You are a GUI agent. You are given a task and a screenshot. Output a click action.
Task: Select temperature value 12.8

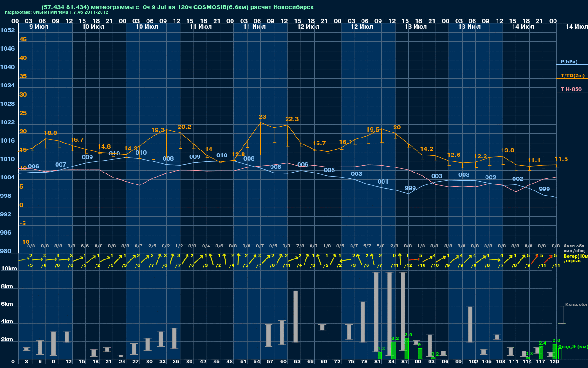coord(238,154)
